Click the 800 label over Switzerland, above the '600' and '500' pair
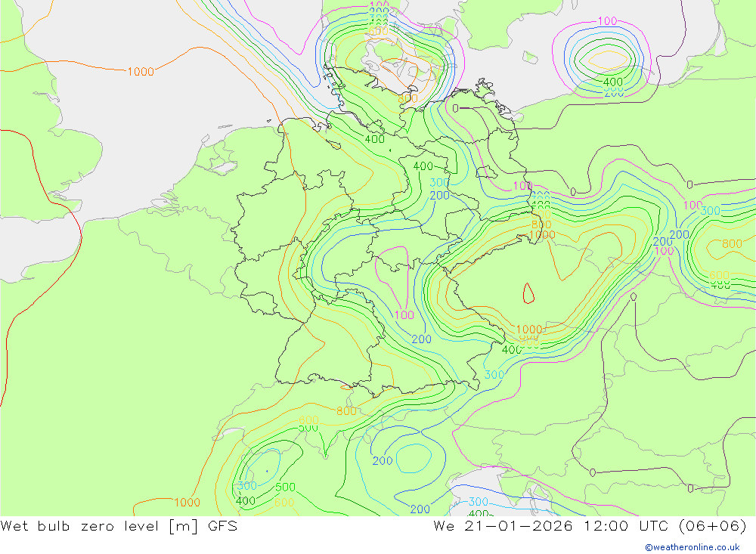The image size is (756, 554). pos(346,411)
